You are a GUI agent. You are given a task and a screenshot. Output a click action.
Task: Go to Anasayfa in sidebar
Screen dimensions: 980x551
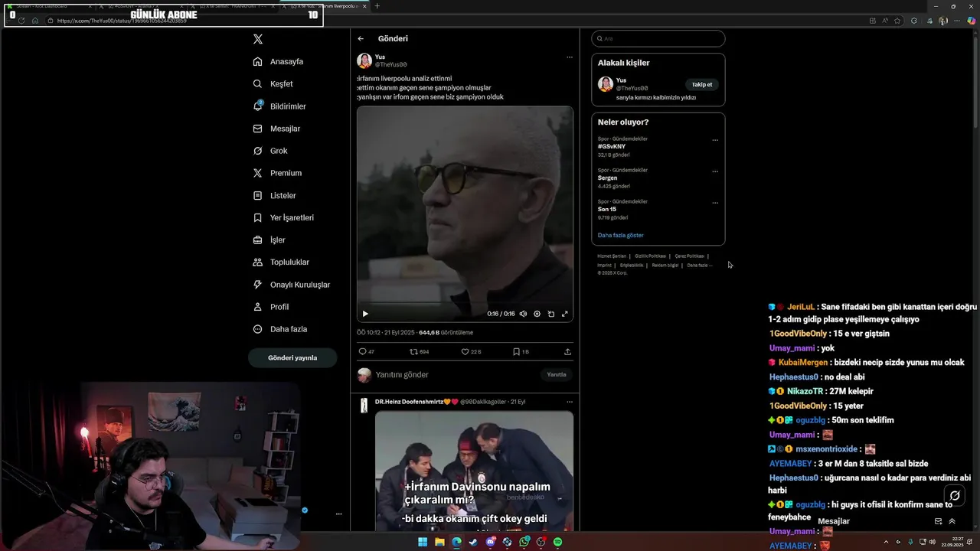279,61
